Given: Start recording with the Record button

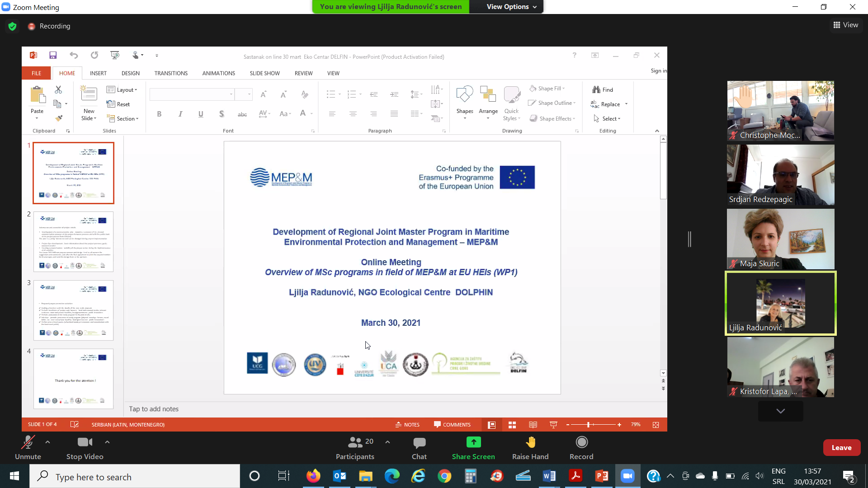Looking at the screenshot, I should pyautogui.click(x=581, y=443).
